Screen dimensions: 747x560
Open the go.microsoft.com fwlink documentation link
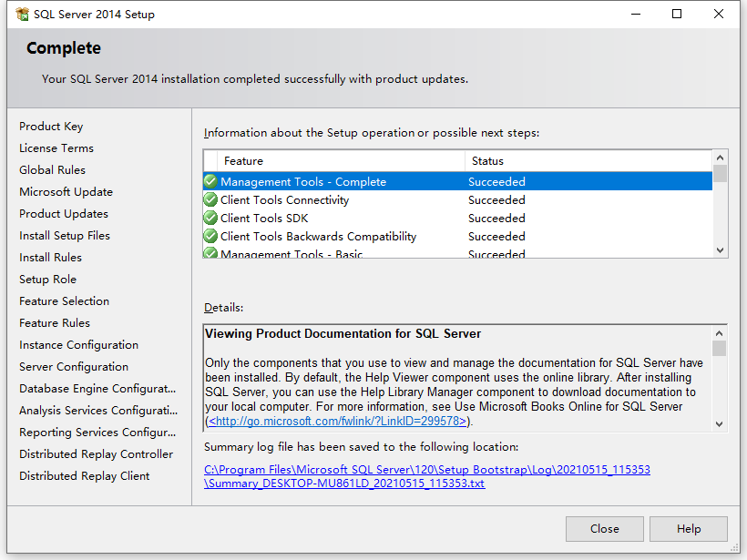coord(337,421)
